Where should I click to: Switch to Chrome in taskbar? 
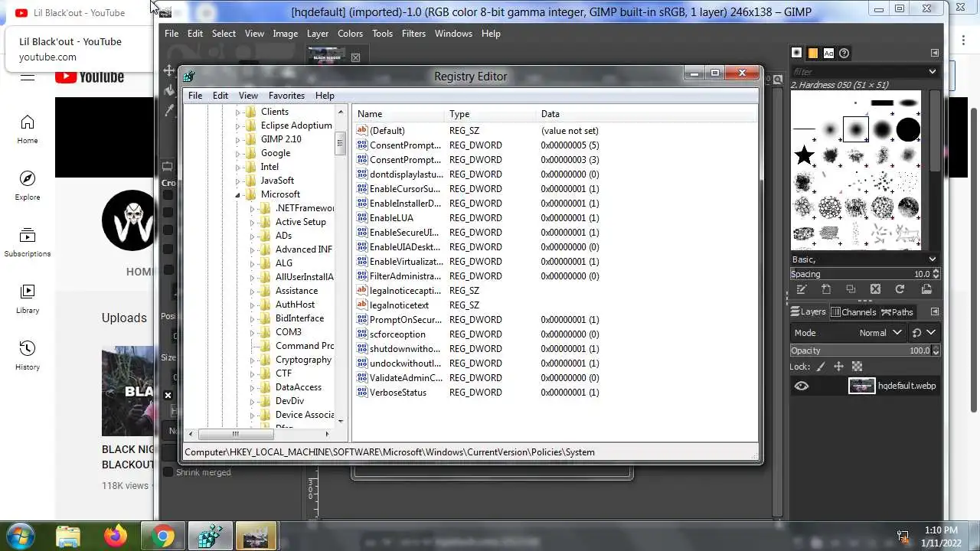(x=162, y=536)
